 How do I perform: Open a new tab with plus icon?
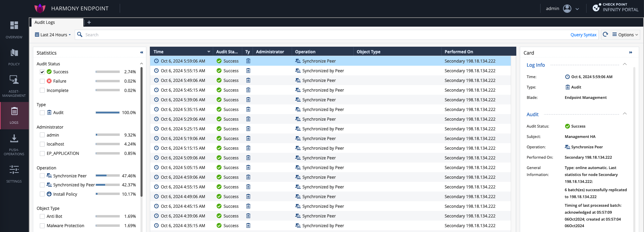tap(89, 22)
